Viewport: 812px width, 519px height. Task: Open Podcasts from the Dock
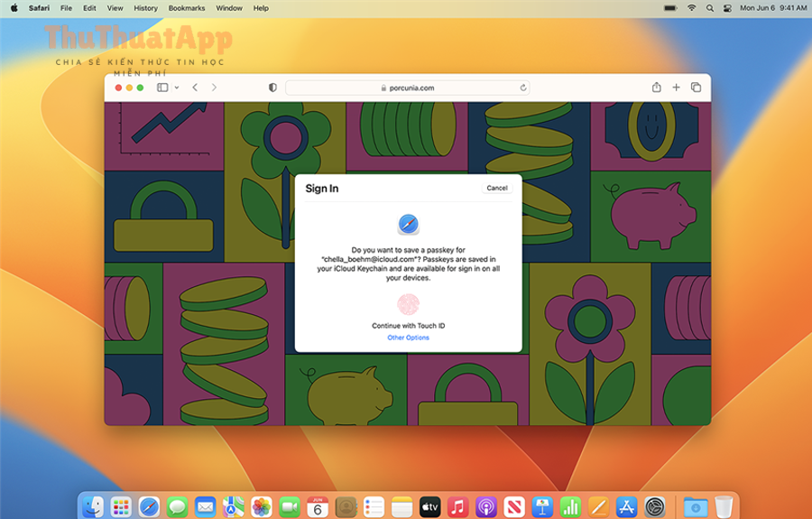pyautogui.click(x=485, y=506)
